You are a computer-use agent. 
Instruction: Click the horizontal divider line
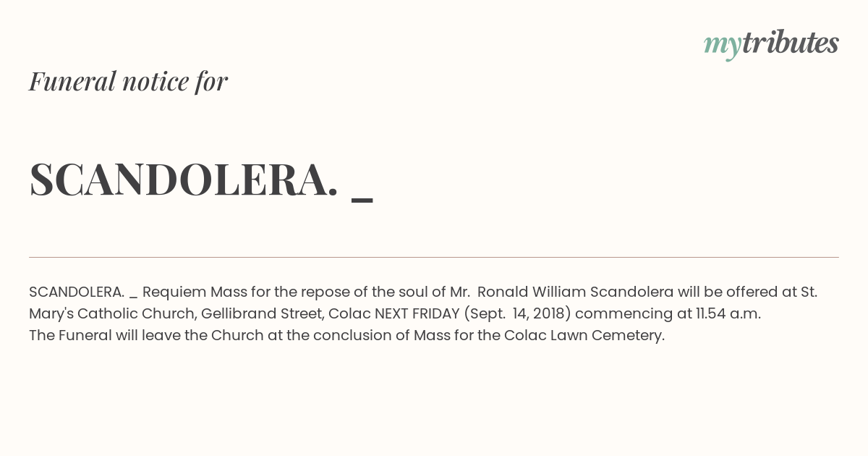(434, 257)
